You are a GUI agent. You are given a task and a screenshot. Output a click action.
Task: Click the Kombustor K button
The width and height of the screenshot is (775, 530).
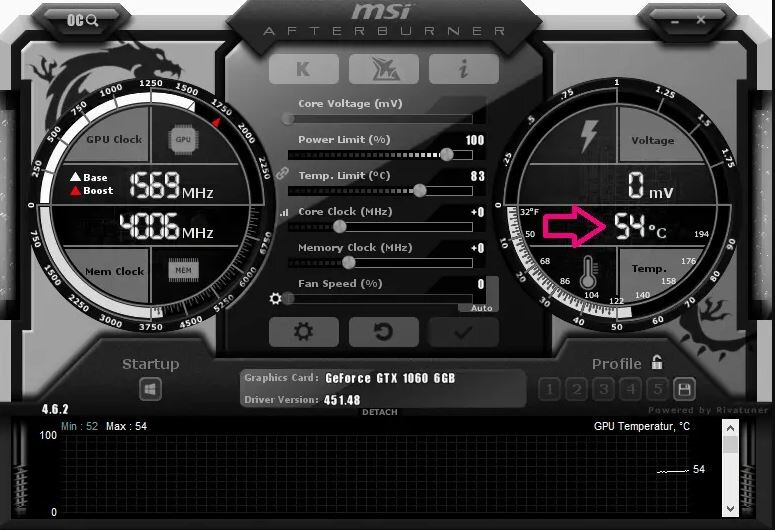[304, 69]
